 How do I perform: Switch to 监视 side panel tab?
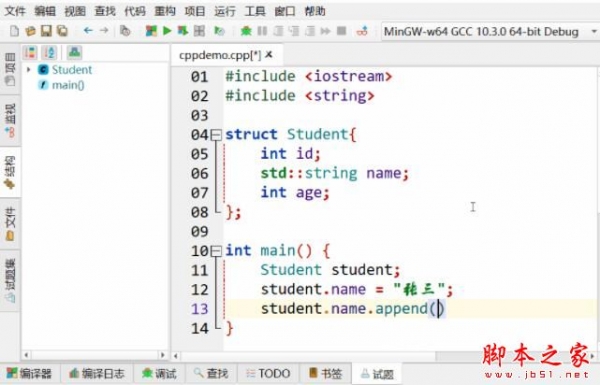(10, 120)
